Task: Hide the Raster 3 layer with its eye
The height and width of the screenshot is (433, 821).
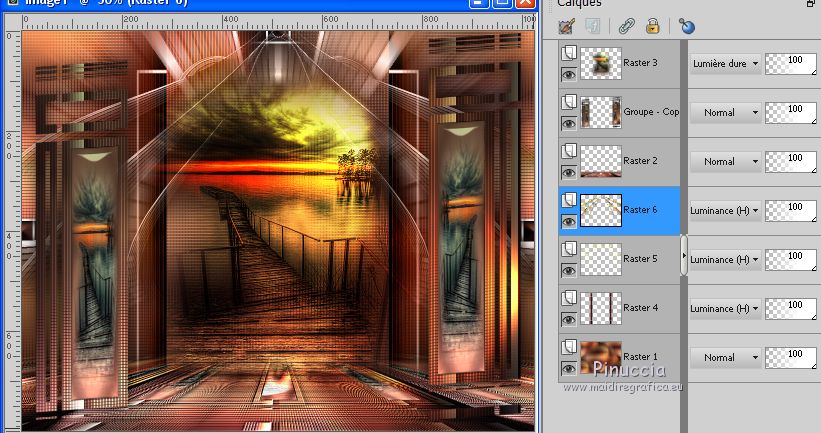Action: point(569,75)
